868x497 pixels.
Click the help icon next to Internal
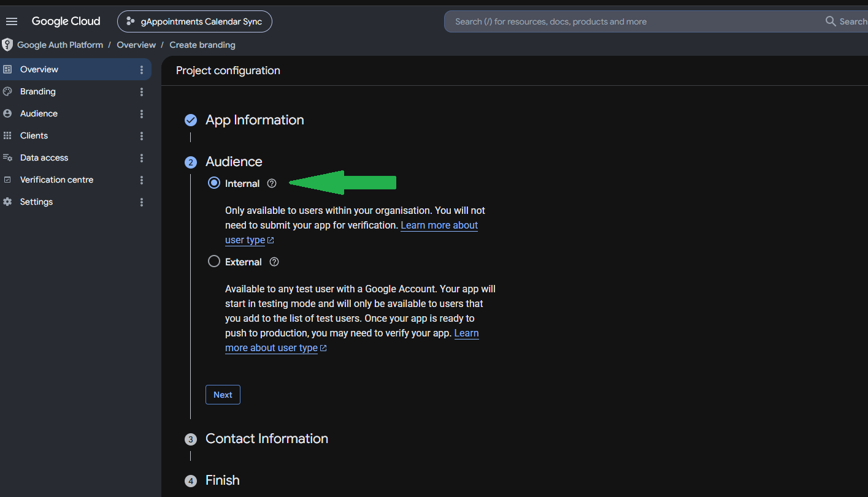[x=272, y=183]
